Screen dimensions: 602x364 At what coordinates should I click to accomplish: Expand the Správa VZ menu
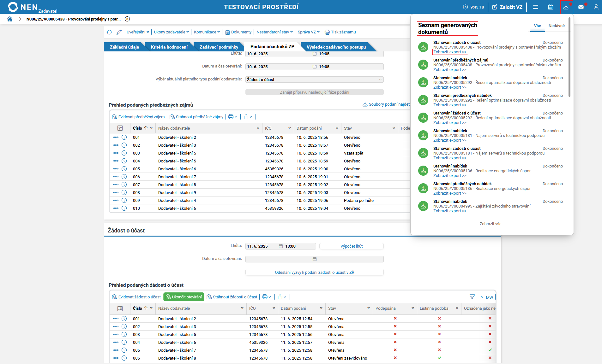[309, 32]
